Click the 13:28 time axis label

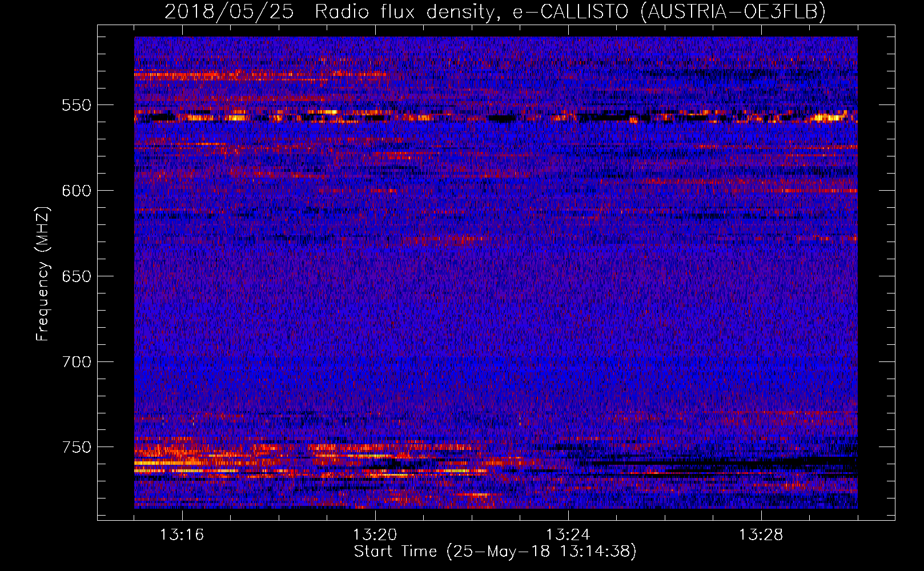[x=761, y=535]
